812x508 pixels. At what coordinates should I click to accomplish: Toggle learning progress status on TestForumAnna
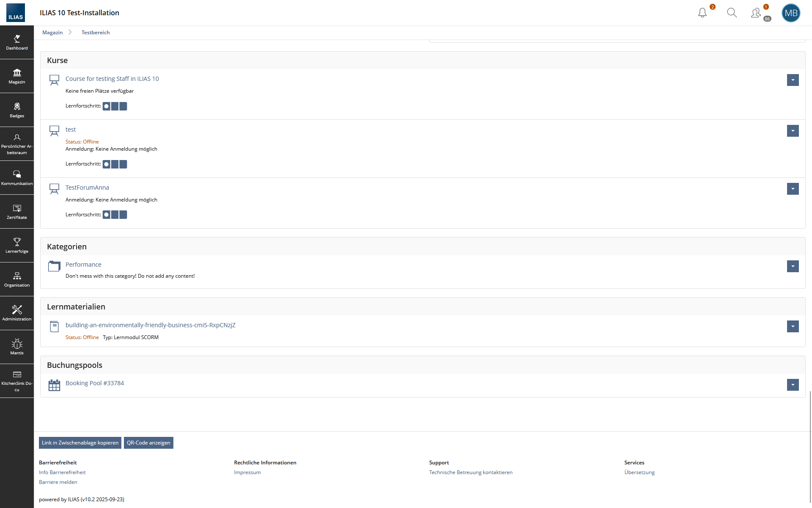click(x=106, y=215)
